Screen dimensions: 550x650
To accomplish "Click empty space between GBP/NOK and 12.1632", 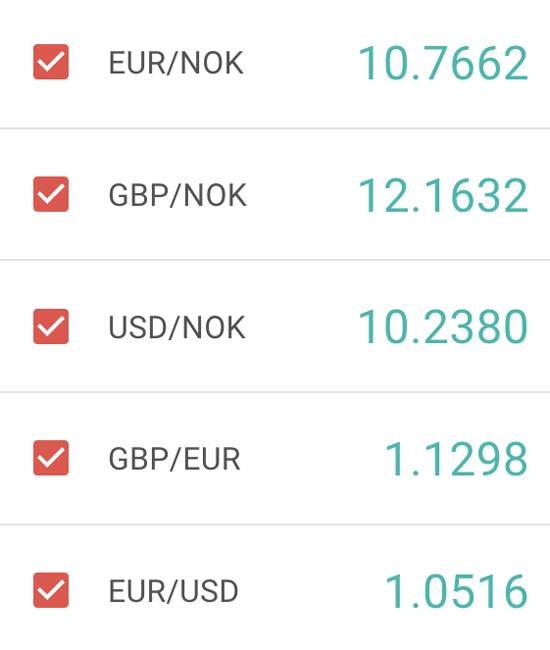I will [x=302, y=195].
